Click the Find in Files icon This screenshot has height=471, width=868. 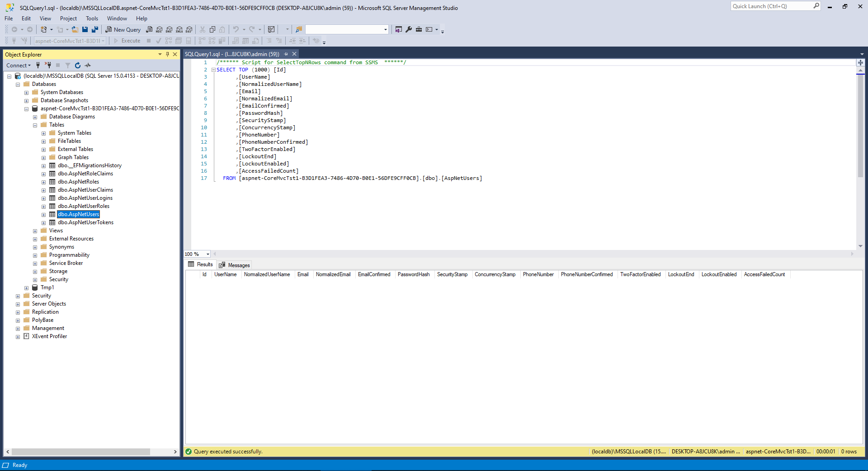pos(298,29)
